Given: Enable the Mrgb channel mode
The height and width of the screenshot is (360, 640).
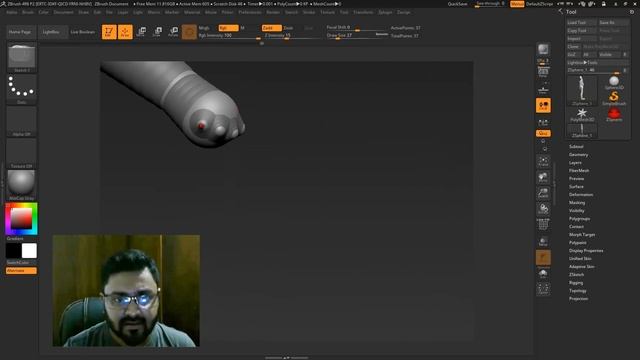Looking at the screenshot, I should tap(204, 28).
